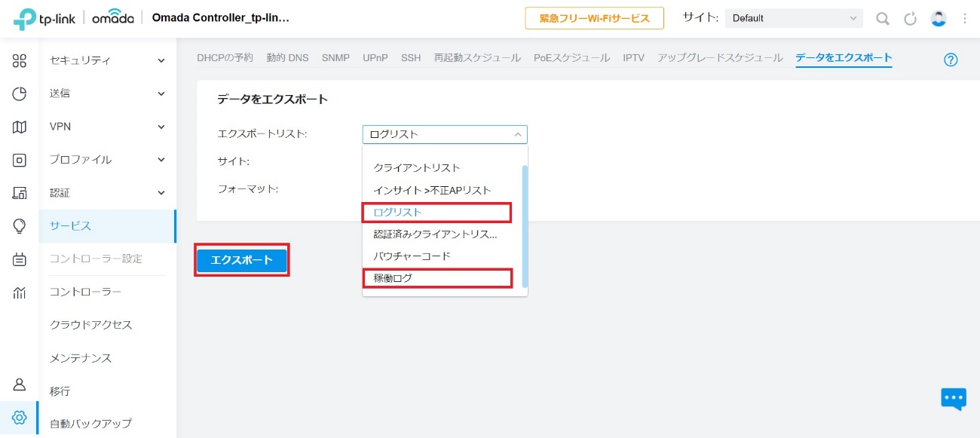Select 稼働ログ from the dropdown list
980x438 pixels.
(x=436, y=278)
